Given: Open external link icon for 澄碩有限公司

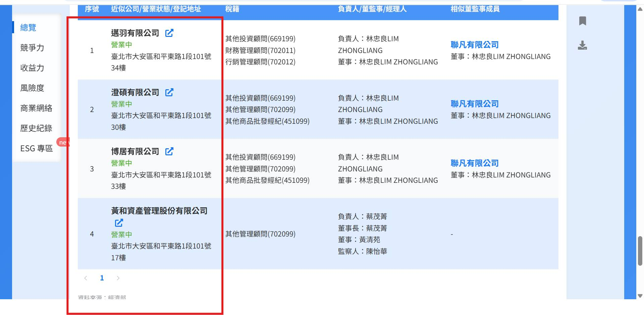Looking at the screenshot, I should 170,92.
